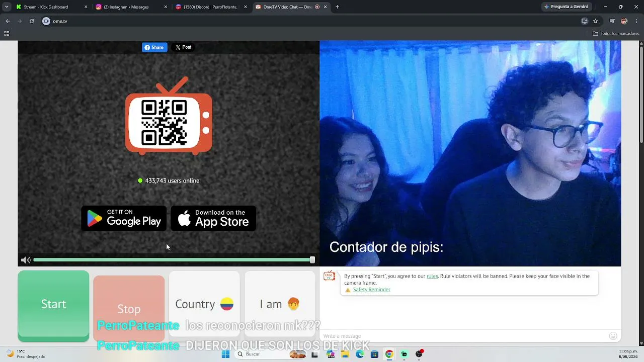Screen dimensions: 644x362
Task: Close the Instagram Messages tab
Action: coord(166,7)
